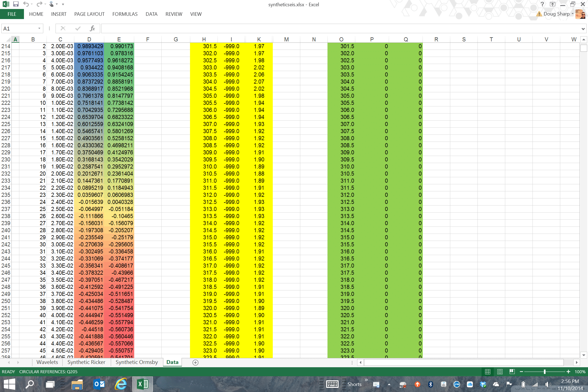Select column D header
588x392 pixels.
(x=89, y=39)
